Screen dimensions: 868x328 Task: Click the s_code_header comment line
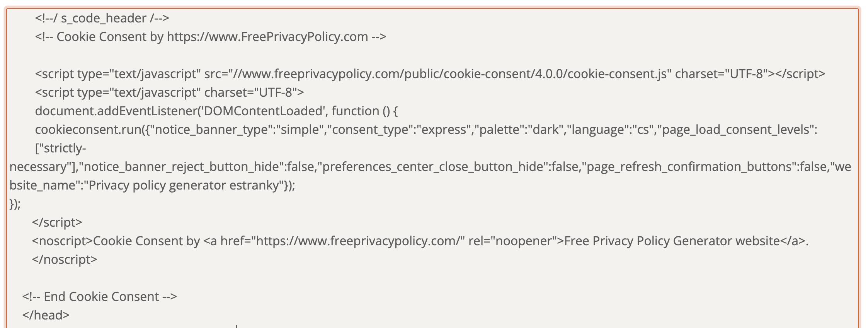[x=102, y=18]
